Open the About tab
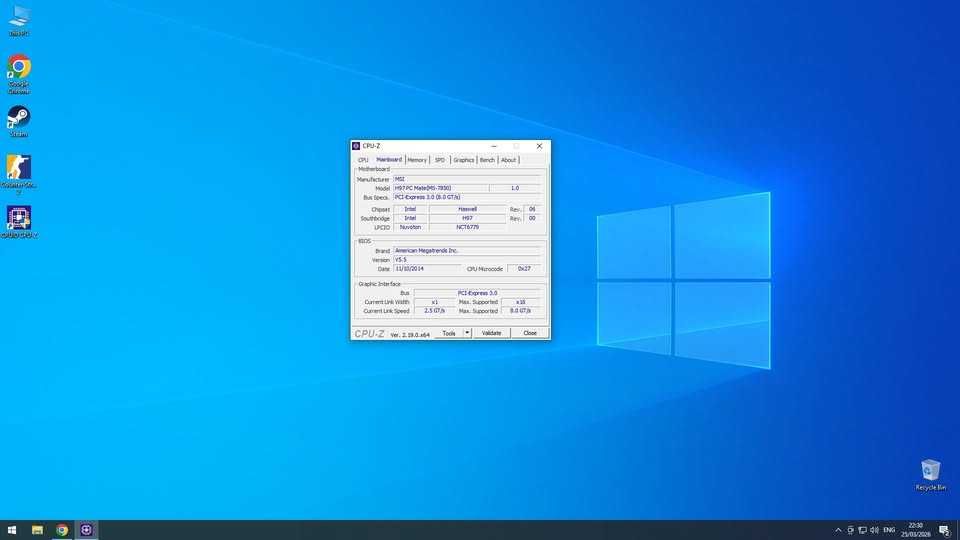Image resolution: width=960 pixels, height=540 pixels. [508, 160]
